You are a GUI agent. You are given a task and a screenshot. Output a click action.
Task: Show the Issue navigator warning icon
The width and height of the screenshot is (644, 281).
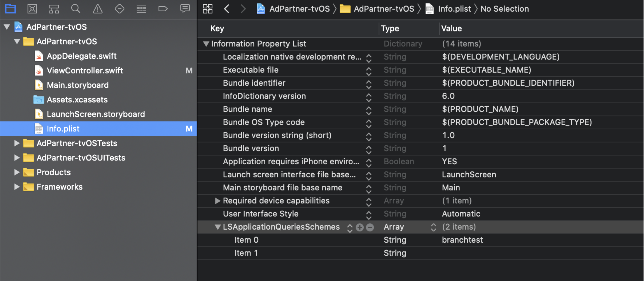97,9
